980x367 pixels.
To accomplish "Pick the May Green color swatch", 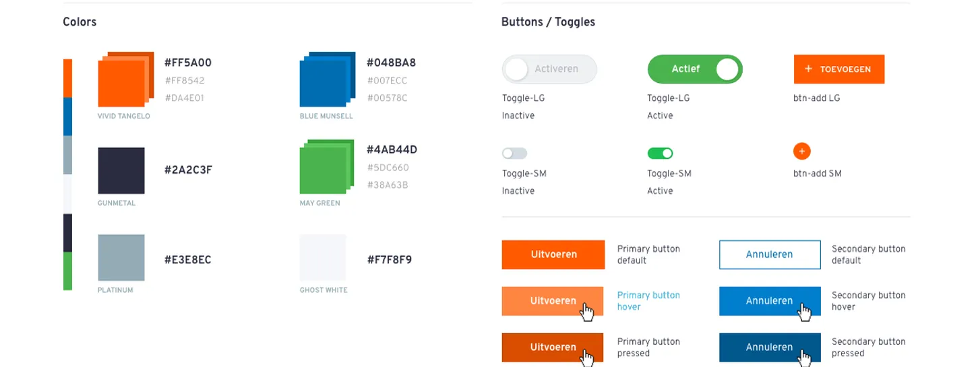I will coord(328,167).
